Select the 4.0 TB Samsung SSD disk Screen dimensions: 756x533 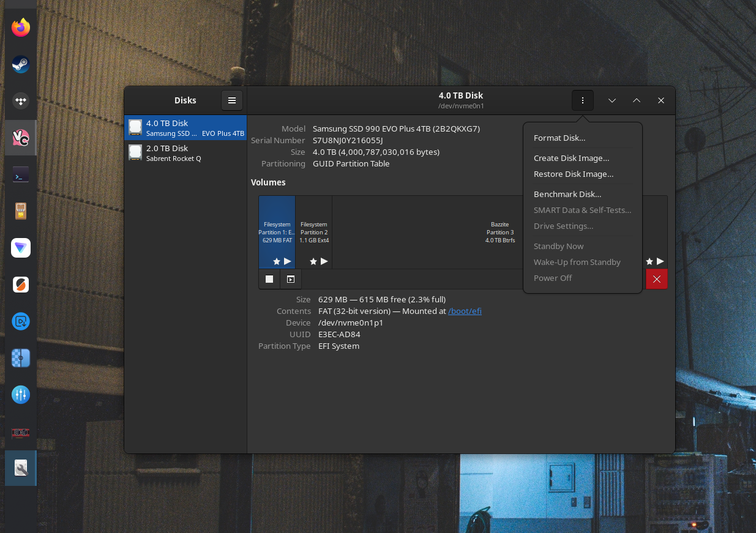coord(185,128)
